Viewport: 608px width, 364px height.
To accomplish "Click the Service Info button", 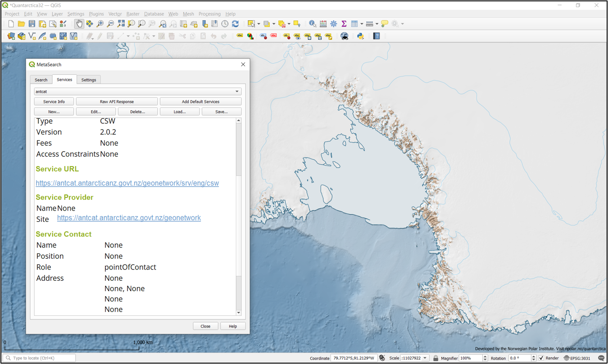I will tap(54, 102).
